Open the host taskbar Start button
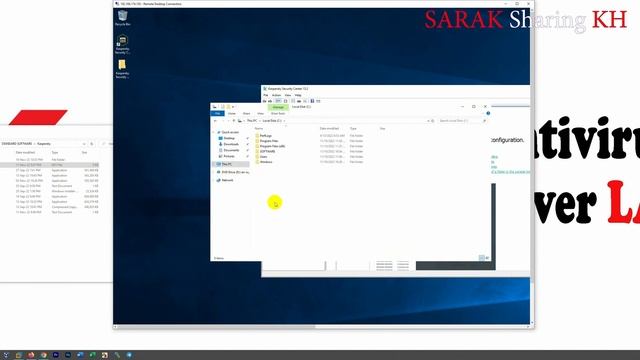This screenshot has width=640, height=360. point(6,355)
